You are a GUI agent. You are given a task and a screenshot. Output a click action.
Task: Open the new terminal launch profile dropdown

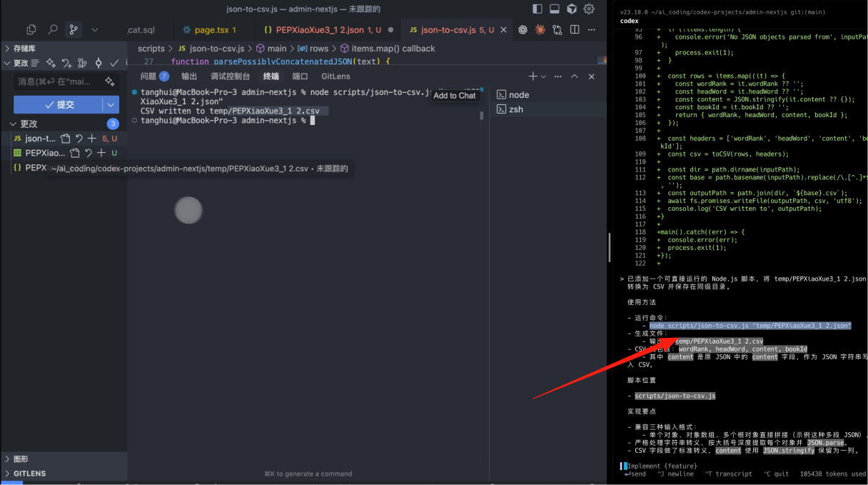click(544, 76)
